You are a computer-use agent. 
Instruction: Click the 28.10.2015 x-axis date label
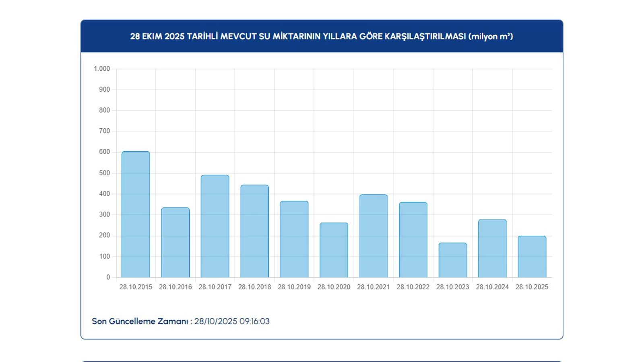(136, 287)
